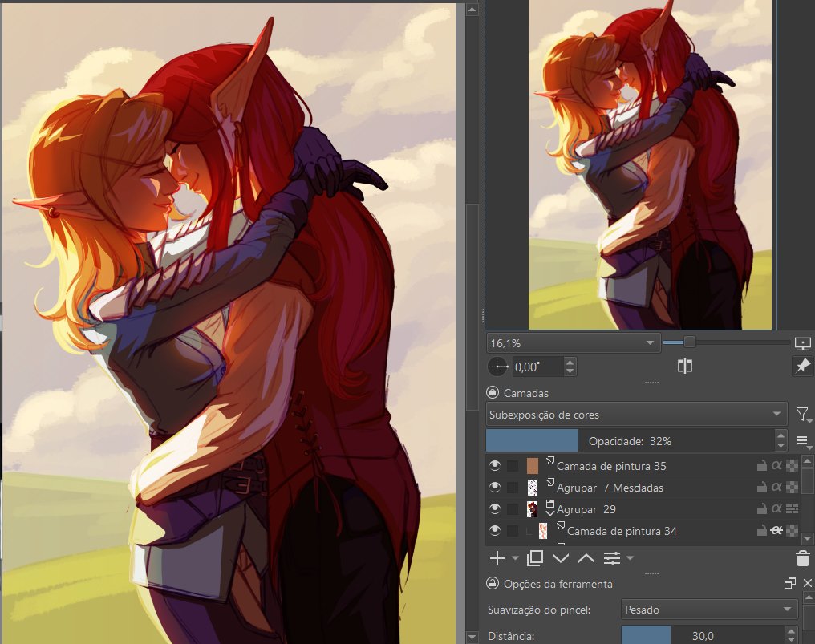Image resolution: width=815 pixels, height=644 pixels.
Task: Toggle alpha lock checker on Camada de pintura 35
Action: [x=792, y=466]
